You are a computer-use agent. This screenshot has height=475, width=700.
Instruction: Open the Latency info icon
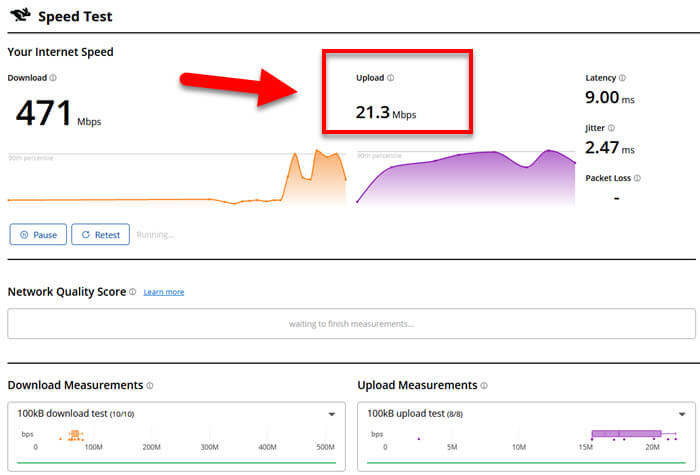pos(622,78)
